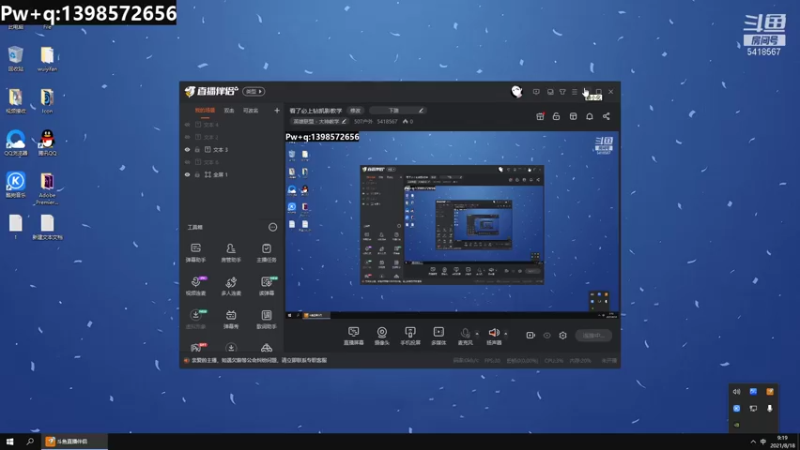Toggle the padlock icon in room toolbar
Viewport: 800px width, 450px height.
[557, 116]
